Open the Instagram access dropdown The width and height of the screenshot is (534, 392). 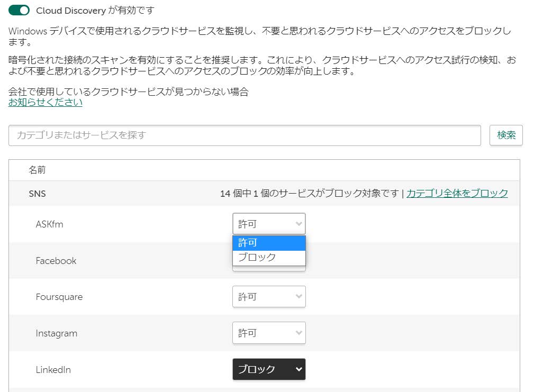(269, 333)
